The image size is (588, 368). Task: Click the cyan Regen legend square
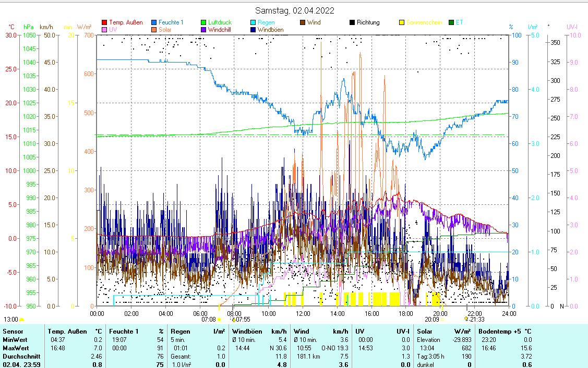pyautogui.click(x=253, y=22)
